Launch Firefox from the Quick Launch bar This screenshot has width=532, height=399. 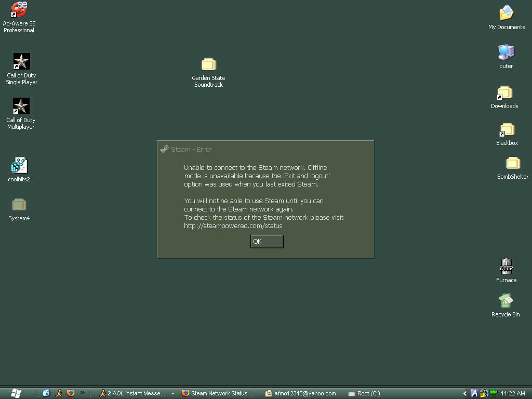click(x=71, y=393)
